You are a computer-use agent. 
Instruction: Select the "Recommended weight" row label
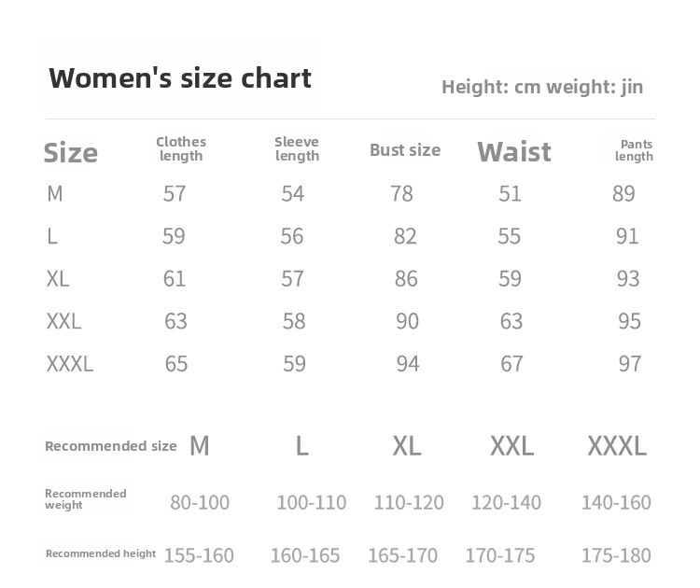coord(85,499)
